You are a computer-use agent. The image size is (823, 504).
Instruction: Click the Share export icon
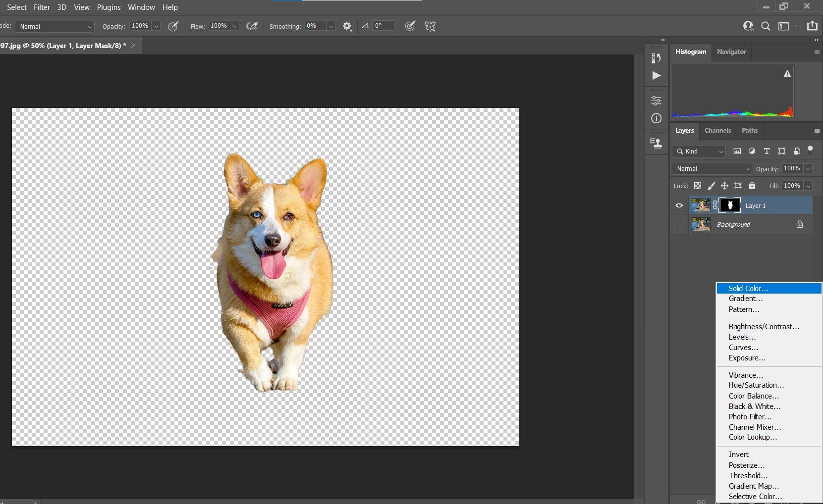coord(812,26)
